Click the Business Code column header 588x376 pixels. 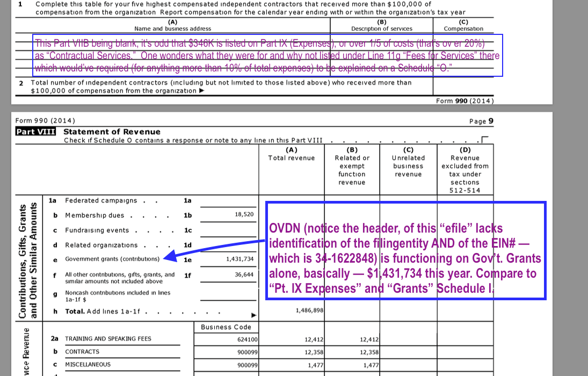click(226, 327)
